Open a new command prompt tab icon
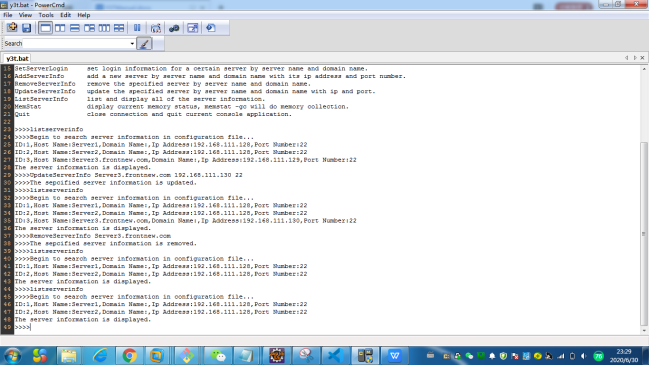This screenshot has width=649, height=365. [x=12, y=28]
